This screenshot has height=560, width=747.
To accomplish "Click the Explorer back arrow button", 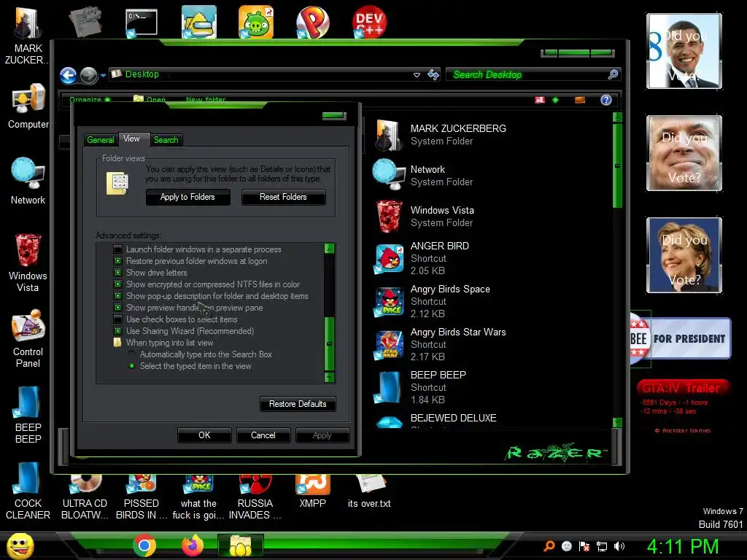I will 68,75.
